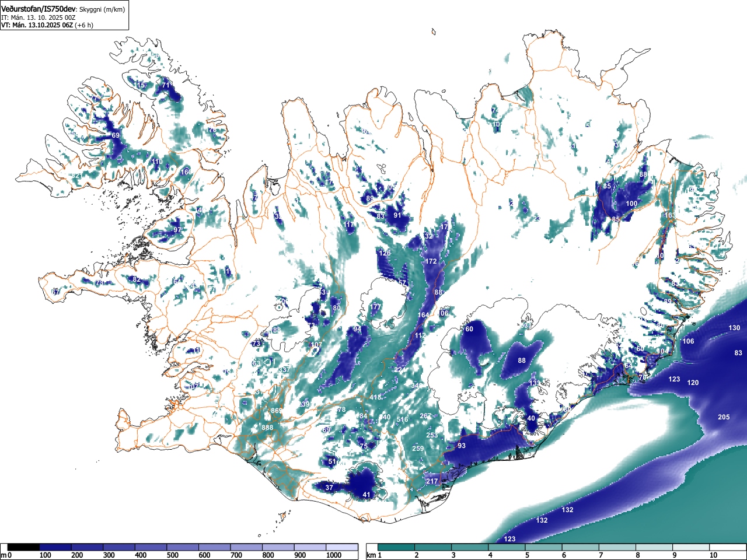Click the visibility value 172 on the map

(x=431, y=261)
